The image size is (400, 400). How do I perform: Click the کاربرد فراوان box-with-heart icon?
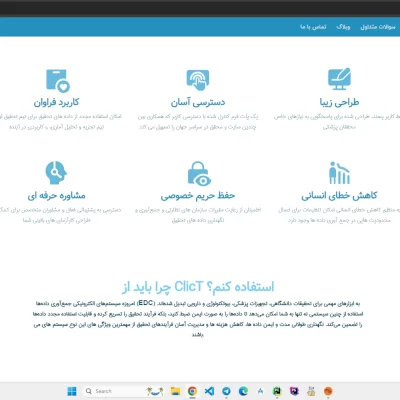58,81
